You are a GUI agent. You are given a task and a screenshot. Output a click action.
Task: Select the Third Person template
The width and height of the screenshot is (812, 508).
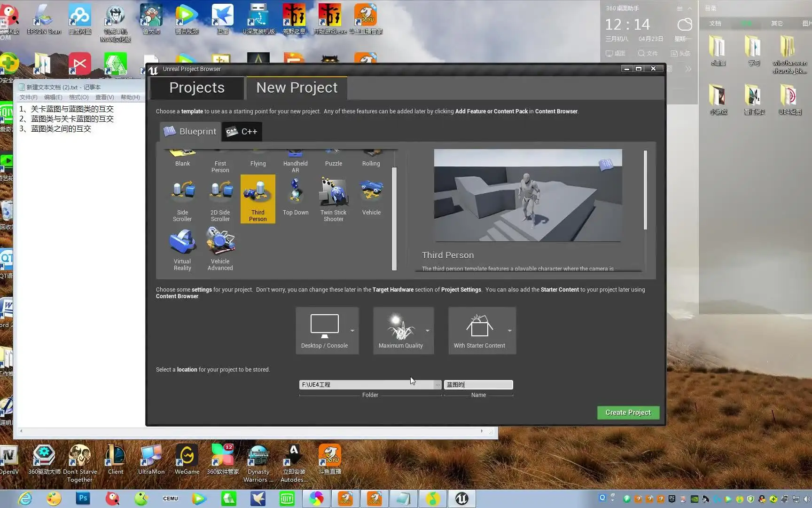click(258, 199)
